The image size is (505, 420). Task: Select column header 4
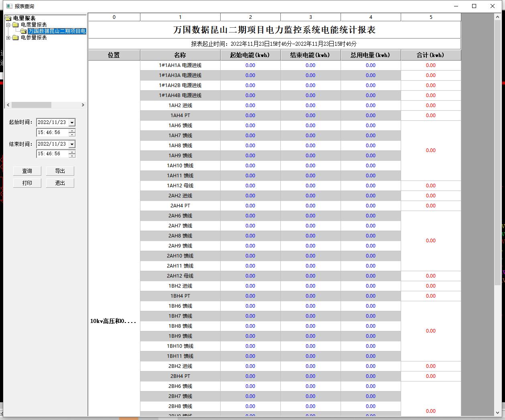pyautogui.click(x=371, y=17)
